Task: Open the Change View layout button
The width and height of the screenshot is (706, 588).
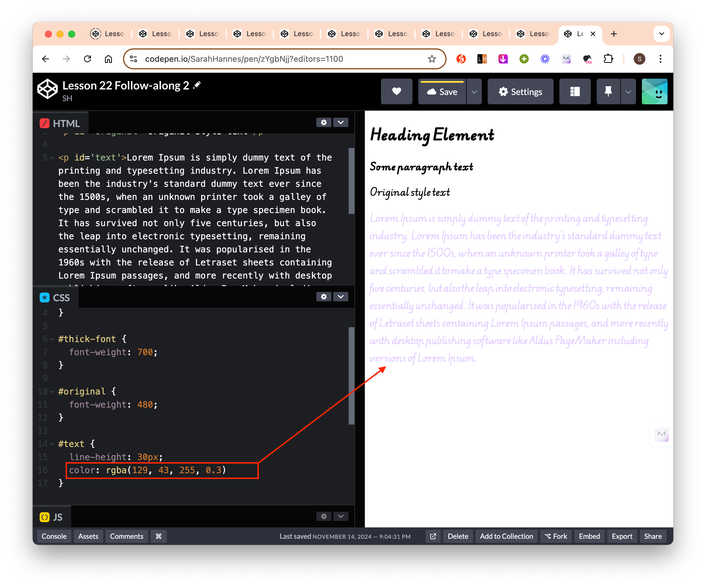Action: 575,91
